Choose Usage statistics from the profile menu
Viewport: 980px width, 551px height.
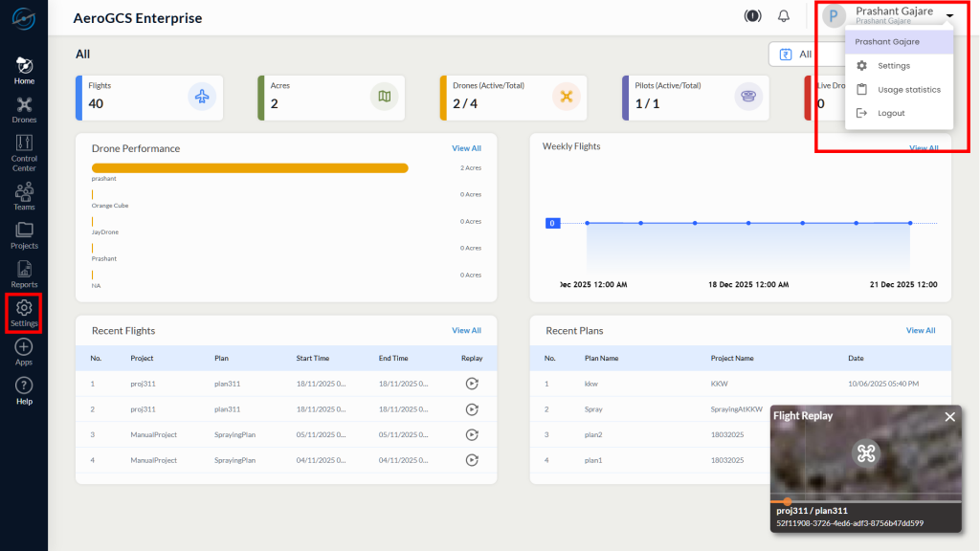(x=908, y=90)
